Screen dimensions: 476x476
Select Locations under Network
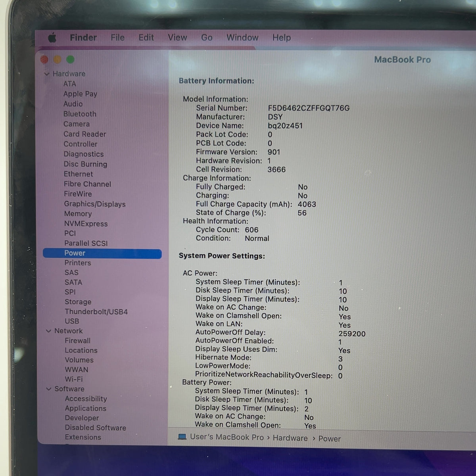(x=81, y=351)
